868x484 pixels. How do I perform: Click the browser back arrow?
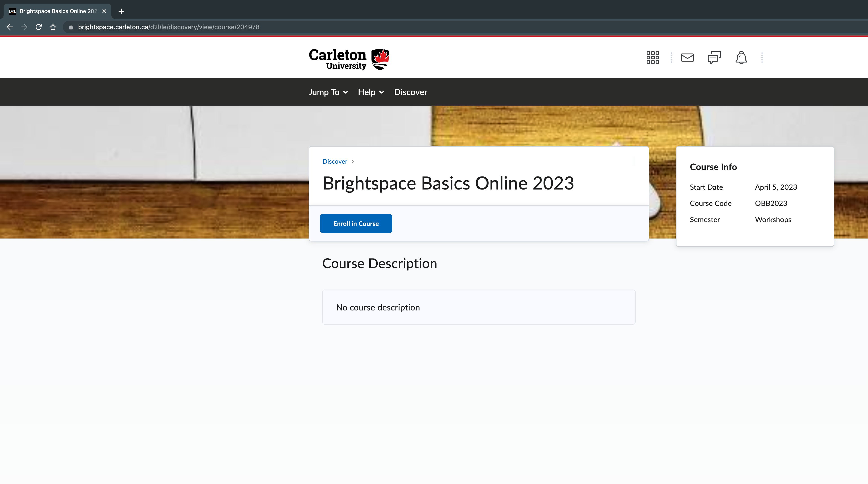click(x=10, y=27)
